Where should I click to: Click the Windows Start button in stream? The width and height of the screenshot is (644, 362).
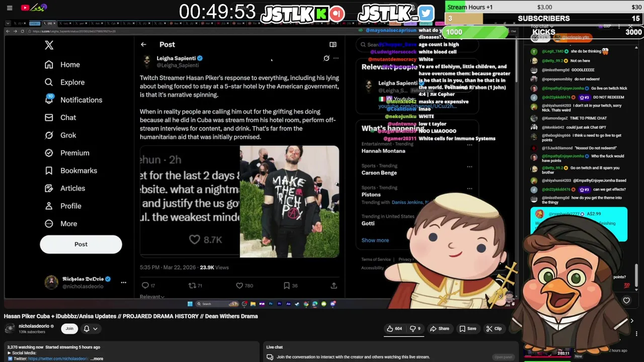pos(190,304)
